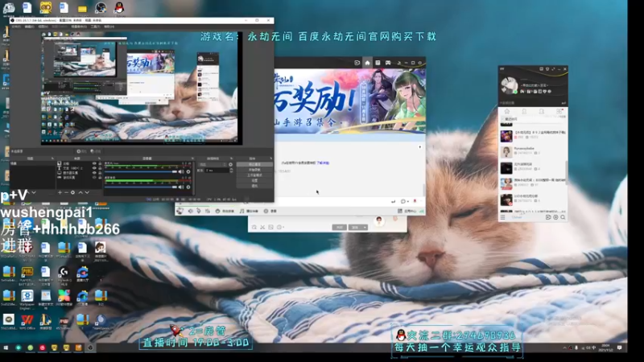This screenshot has height=362, width=644.
Task: Switch to YY panel contacts tab
Action: tap(524, 112)
